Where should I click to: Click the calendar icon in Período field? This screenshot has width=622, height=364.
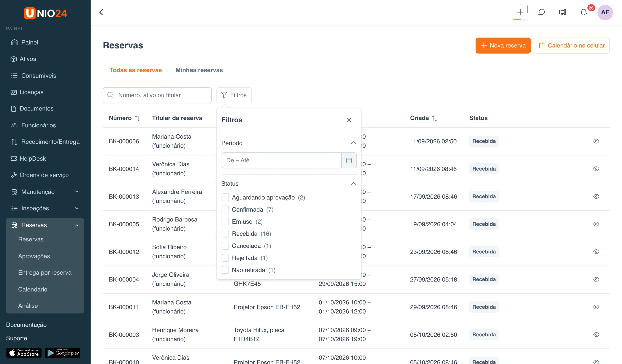click(349, 160)
